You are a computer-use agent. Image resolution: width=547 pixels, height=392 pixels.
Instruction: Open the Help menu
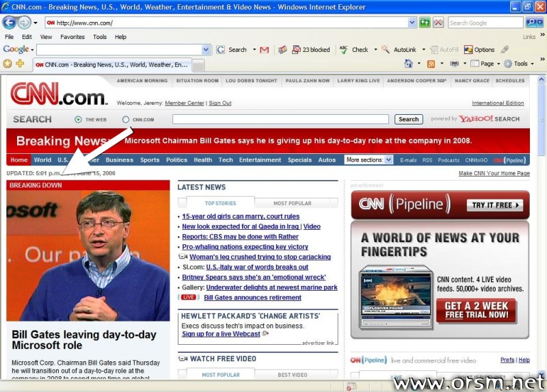pyautogui.click(x=121, y=37)
